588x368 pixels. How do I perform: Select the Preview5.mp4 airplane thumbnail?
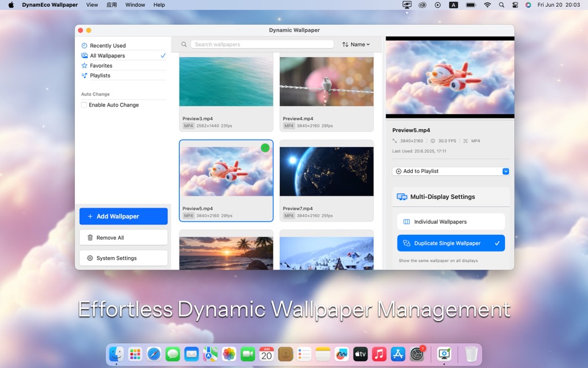pyautogui.click(x=226, y=171)
